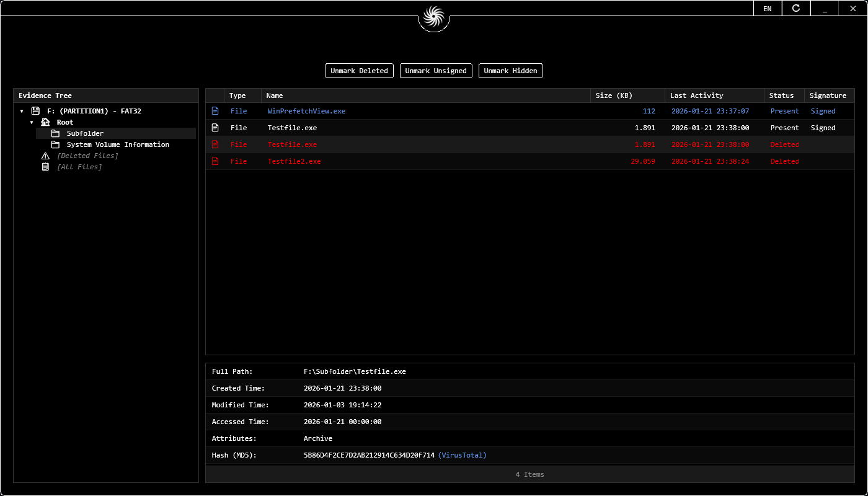Viewport: 868px width, 496px height.
Task: Click the spiral logo at top center
Action: pyautogui.click(x=434, y=15)
